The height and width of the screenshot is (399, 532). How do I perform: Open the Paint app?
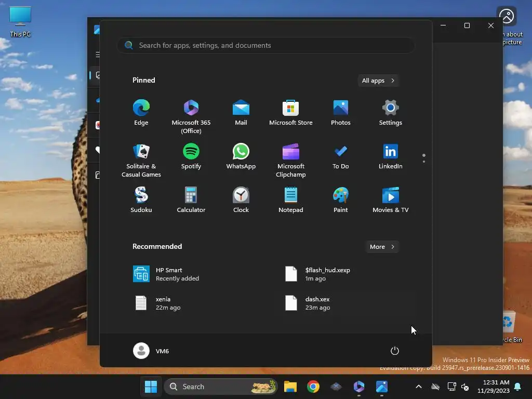(x=341, y=200)
